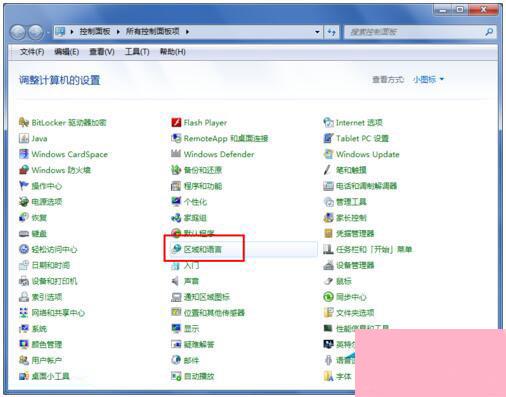Open Windows Update icon
The height and width of the screenshot is (397, 506).
328,154
